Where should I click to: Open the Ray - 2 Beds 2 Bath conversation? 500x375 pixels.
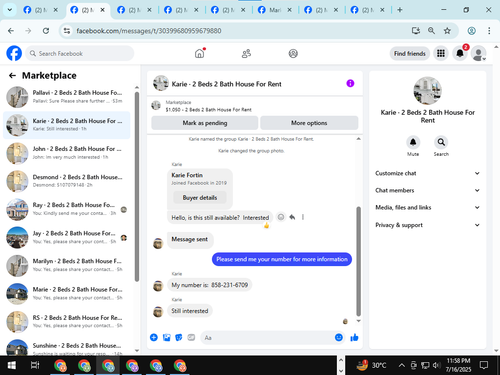tap(68, 209)
